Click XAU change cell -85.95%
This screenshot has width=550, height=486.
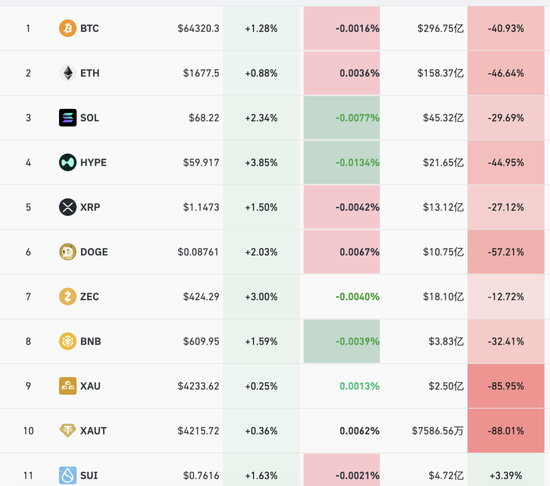[506, 386]
